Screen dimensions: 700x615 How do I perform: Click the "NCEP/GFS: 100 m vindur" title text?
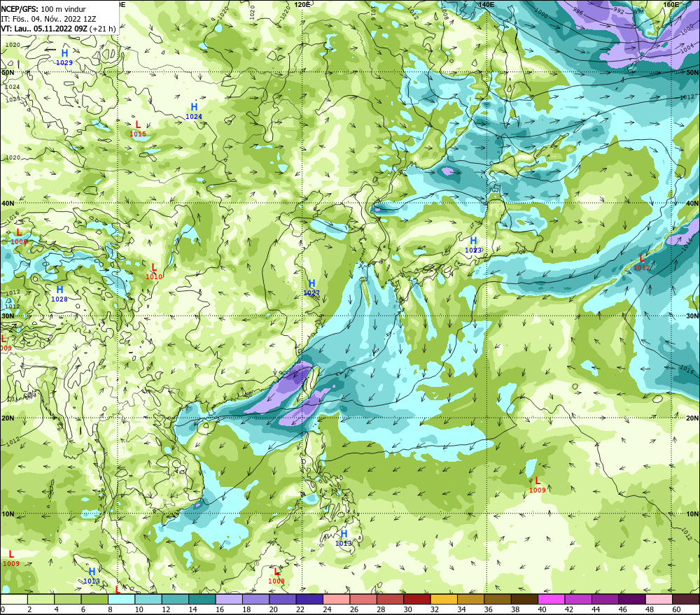[43, 9]
